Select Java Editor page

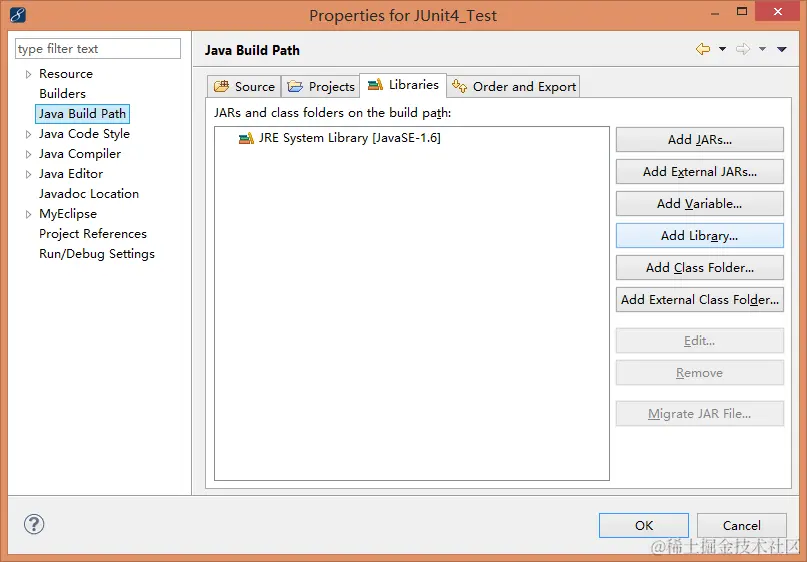point(71,174)
